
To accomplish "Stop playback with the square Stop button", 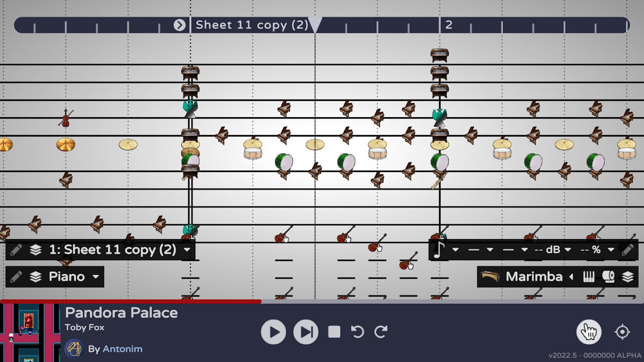I will pyautogui.click(x=334, y=332).
